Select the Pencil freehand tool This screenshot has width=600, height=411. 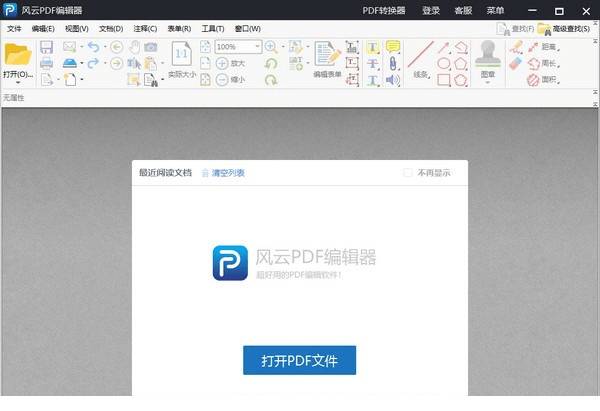516,47
